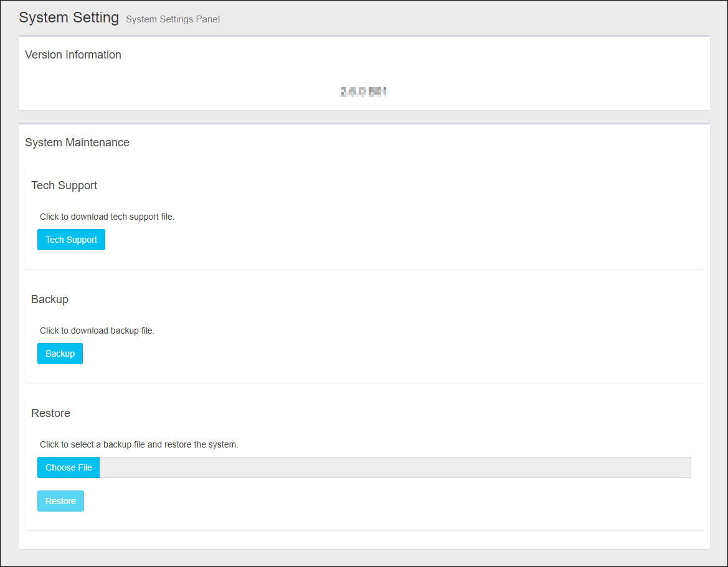
Task: Click the System Maintenance heading
Action: tap(77, 143)
